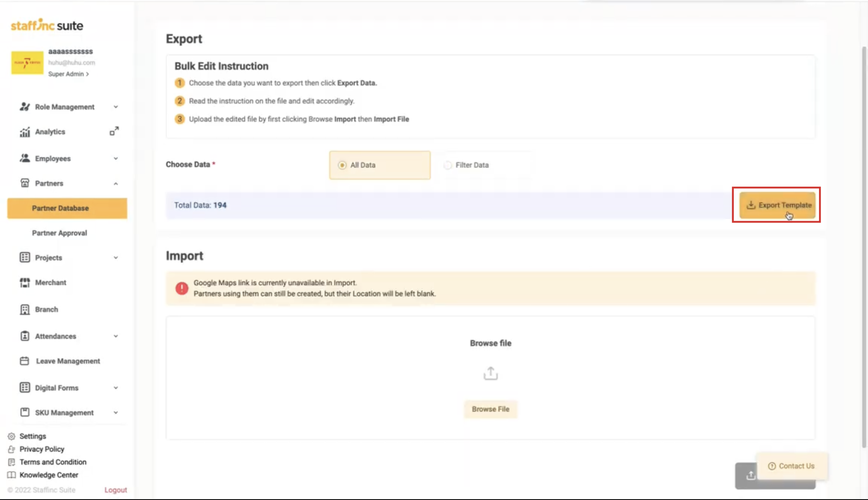The height and width of the screenshot is (500, 868).
Task: Open the Super Admin role switcher
Action: (x=69, y=74)
